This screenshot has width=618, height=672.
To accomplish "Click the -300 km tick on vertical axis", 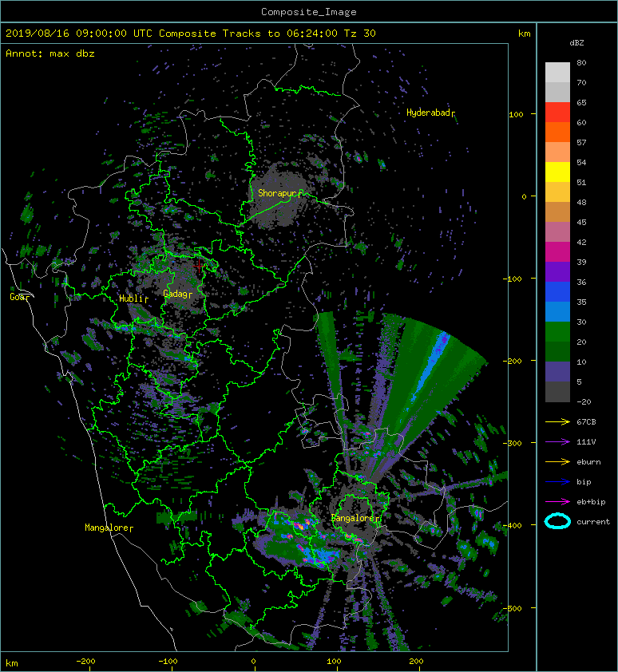I will pyautogui.click(x=513, y=443).
